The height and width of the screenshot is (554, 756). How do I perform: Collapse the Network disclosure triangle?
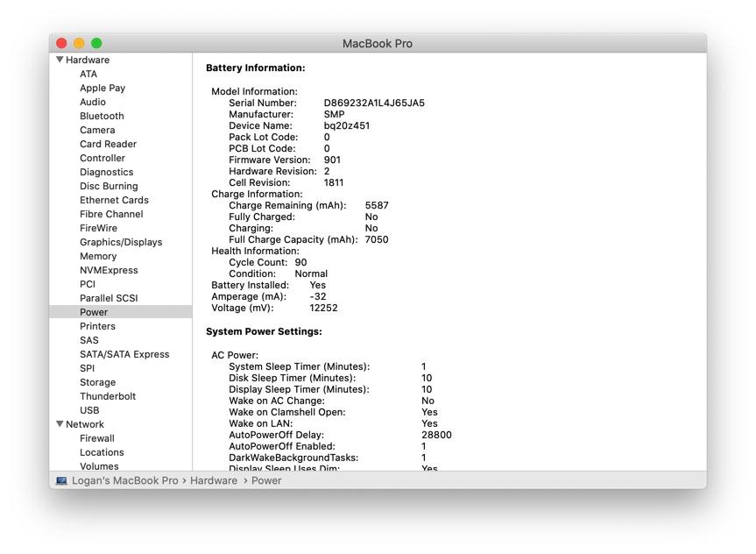pyautogui.click(x=60, y=424)
